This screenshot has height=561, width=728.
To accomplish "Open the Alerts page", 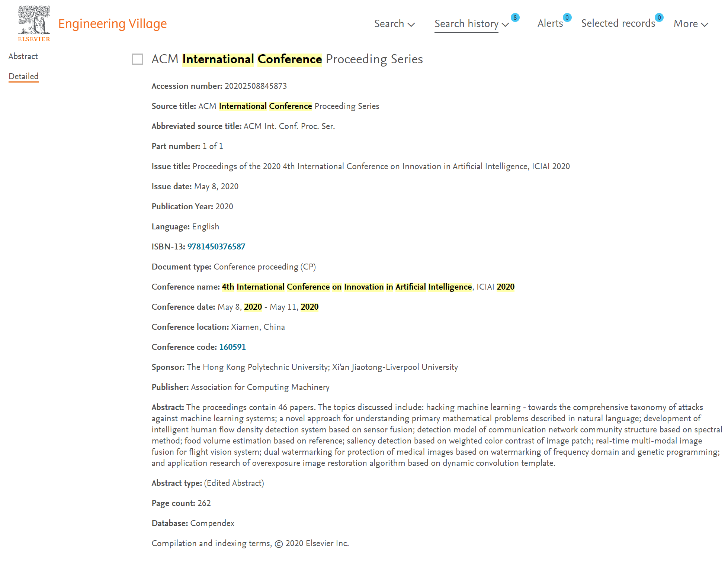I will point(550,23).
